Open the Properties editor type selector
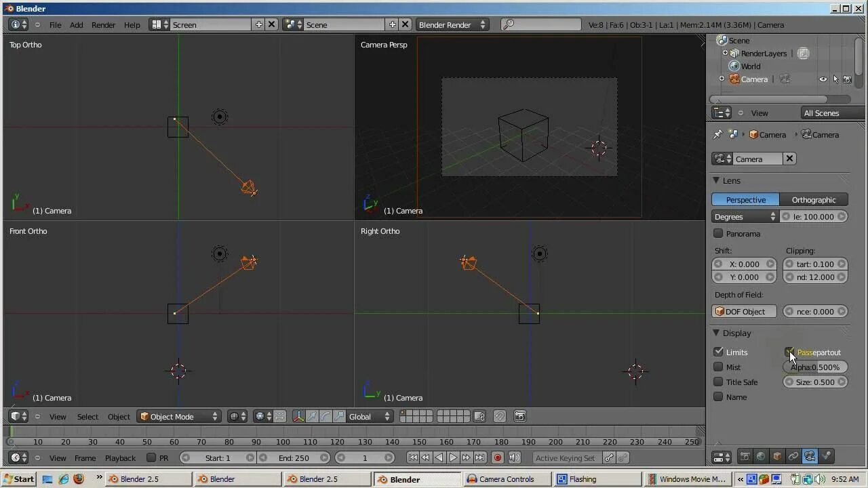 click(x=722, y=456)
